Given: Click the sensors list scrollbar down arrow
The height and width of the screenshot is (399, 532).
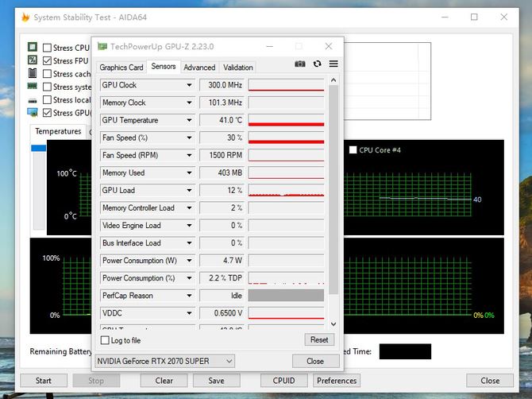Looking at the screenshot, I should [333, 324].
